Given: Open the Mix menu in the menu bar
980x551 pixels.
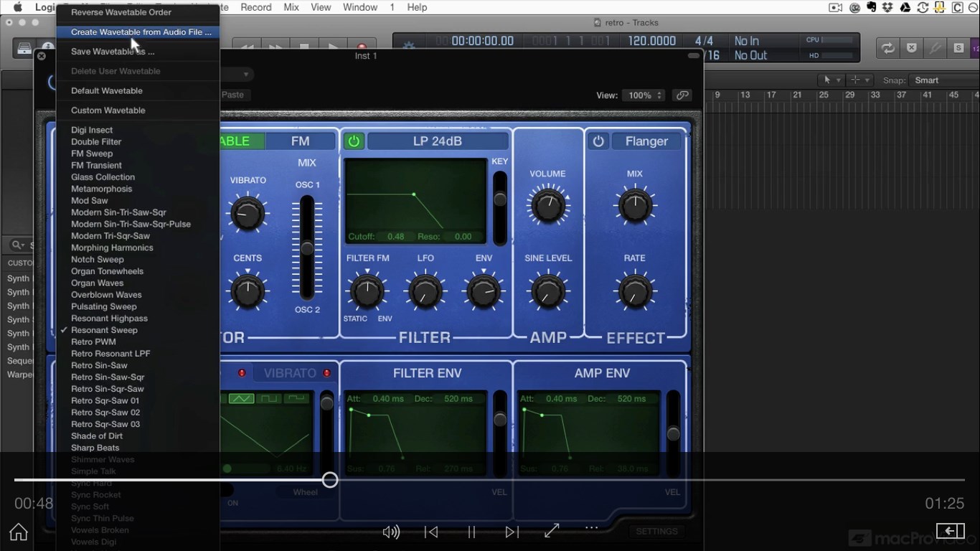Looking at the screenshot, I should 291,7.
